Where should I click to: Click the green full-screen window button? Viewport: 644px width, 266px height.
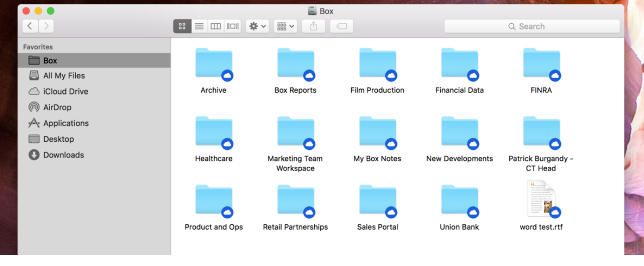(51, 11)
